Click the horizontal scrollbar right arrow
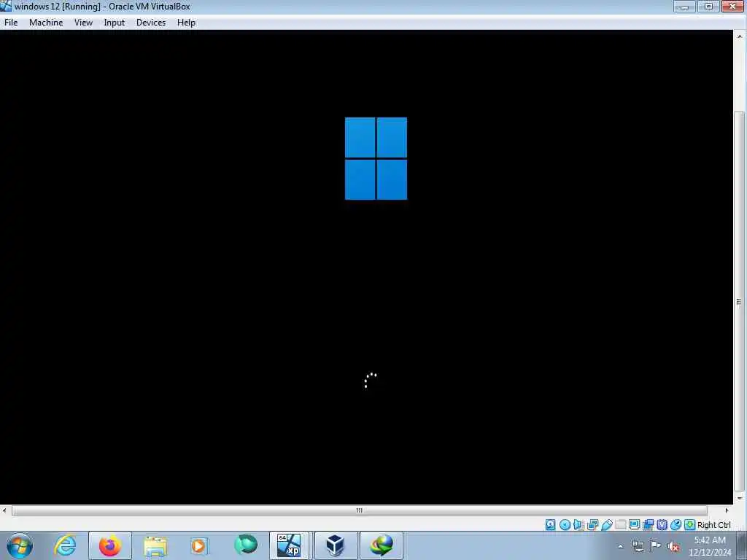The width and height of the screenshot is (747, 560). coord(727,510)
